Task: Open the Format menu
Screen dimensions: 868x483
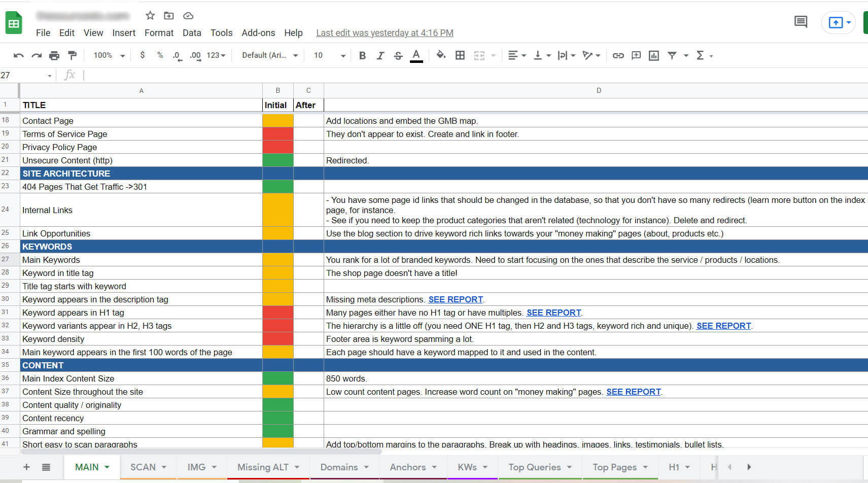Action: pos(159,33)
